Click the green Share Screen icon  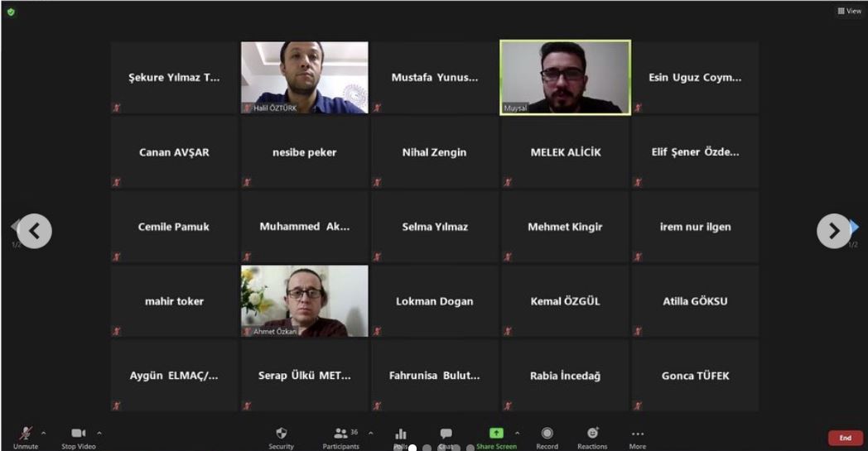(x=496, y=433)
